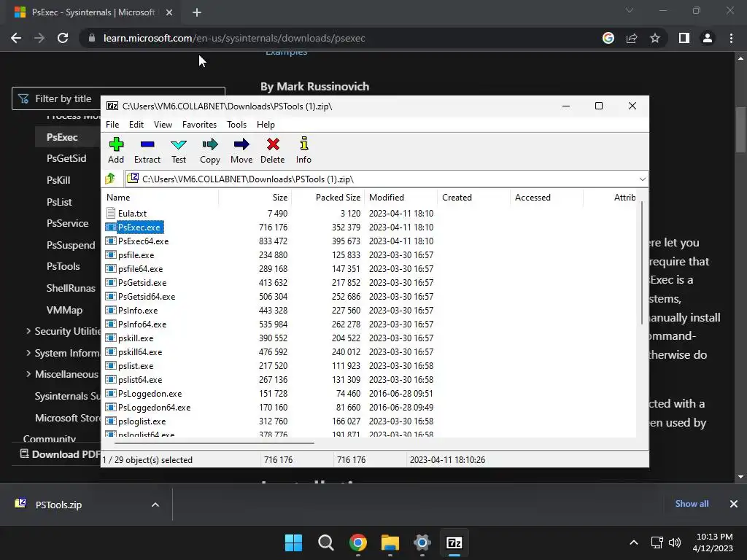Close the Chrome downloads bar
Screen dimensions: 747x560
click(734, 504)
